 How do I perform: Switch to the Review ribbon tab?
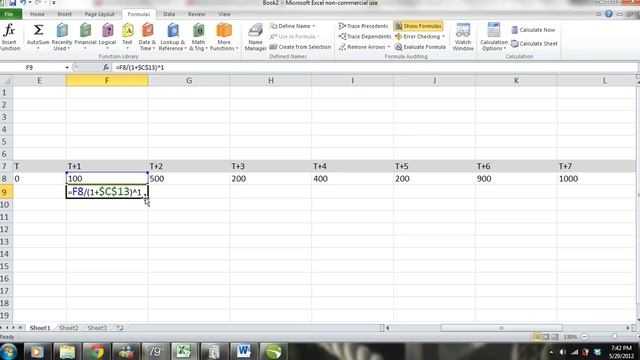coord(196,14)
